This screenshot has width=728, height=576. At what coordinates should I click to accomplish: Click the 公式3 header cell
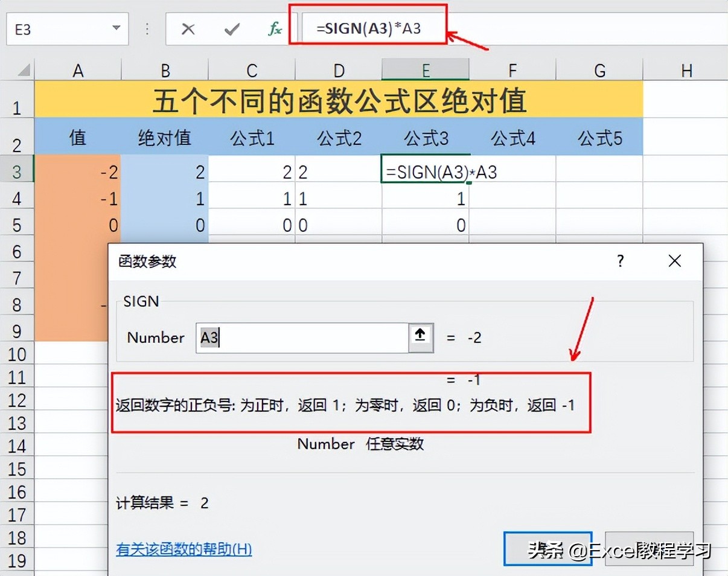[x=426, y=136]
